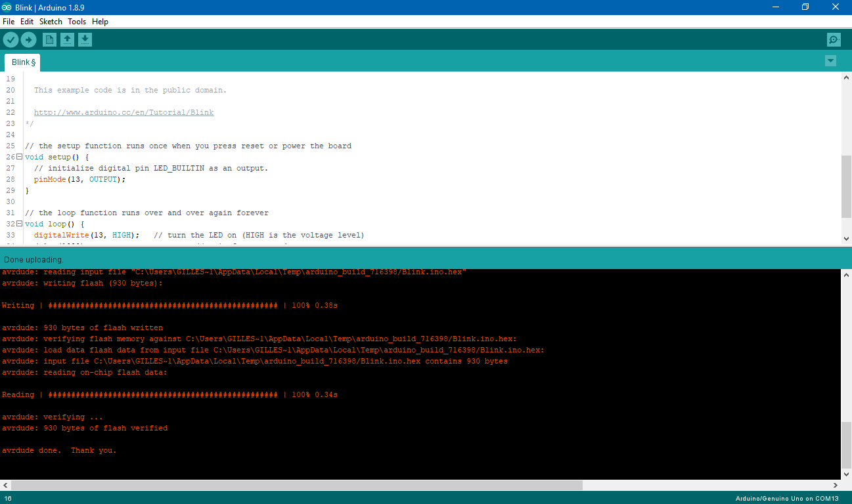
Task: Click the console horizontal scrollbar thumb
Action: pos(296,486)
